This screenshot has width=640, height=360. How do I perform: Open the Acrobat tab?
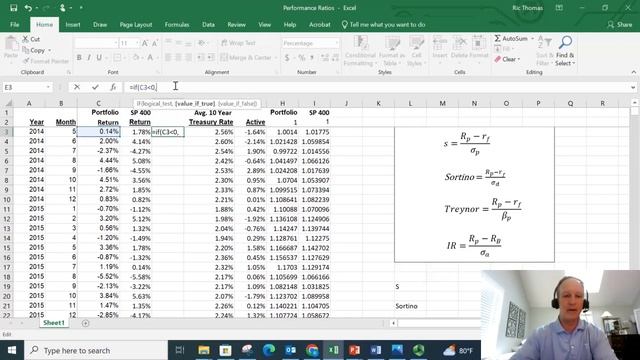coord(320,25)
